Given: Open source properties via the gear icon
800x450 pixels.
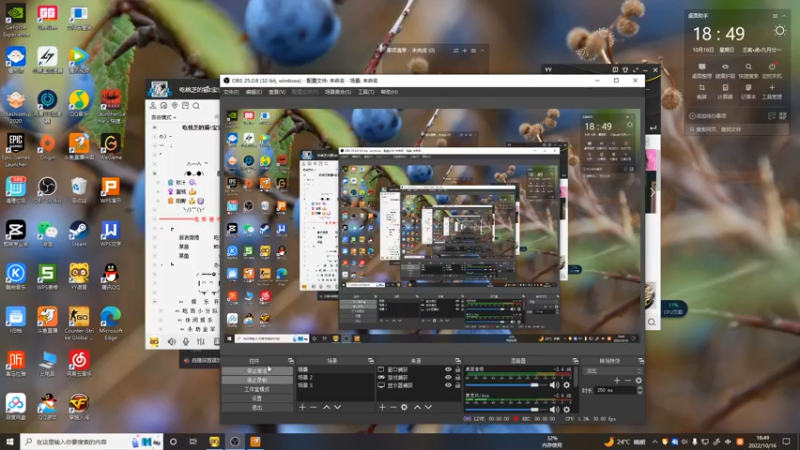Looking at the screenshot, I should pyautogui.click(x=404, y=407).
